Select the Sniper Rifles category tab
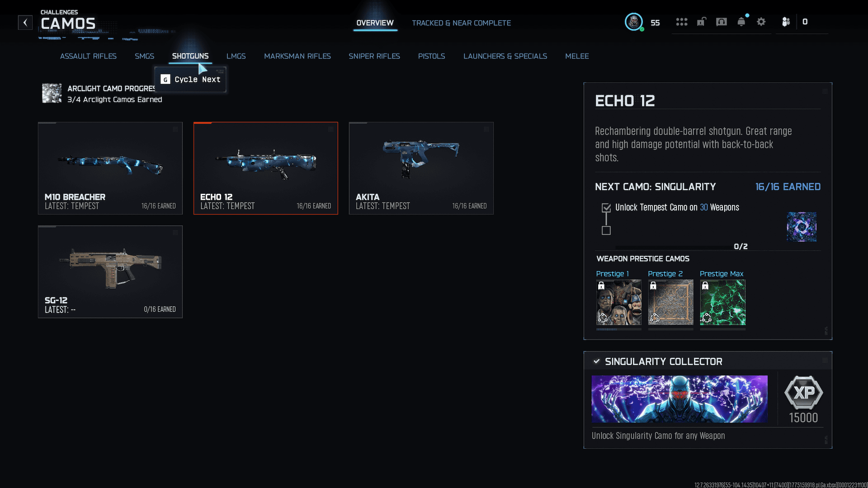 pos(374,56)
